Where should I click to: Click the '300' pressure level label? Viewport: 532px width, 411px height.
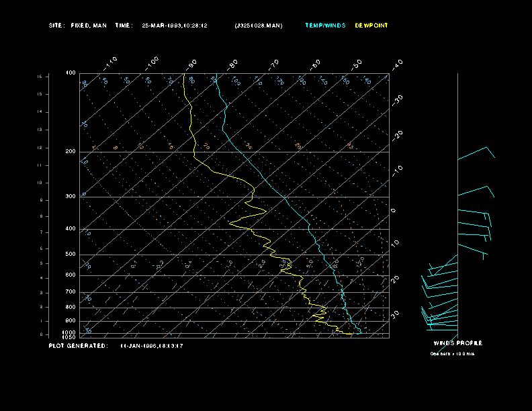tap(71, 196)
